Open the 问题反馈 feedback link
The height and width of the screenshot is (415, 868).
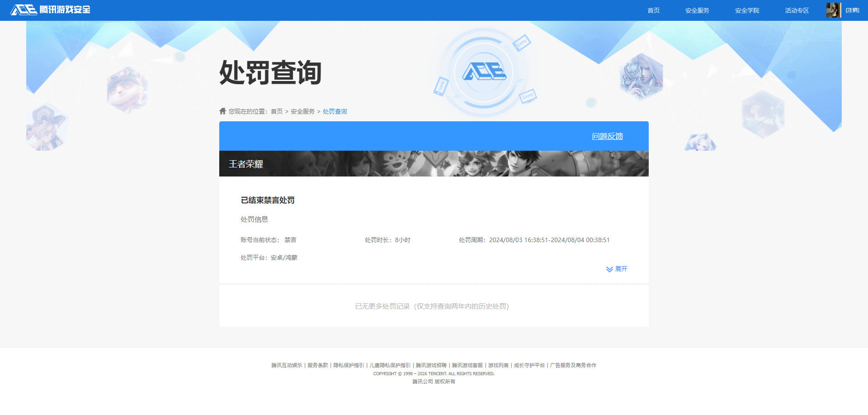tap(607, 136)
